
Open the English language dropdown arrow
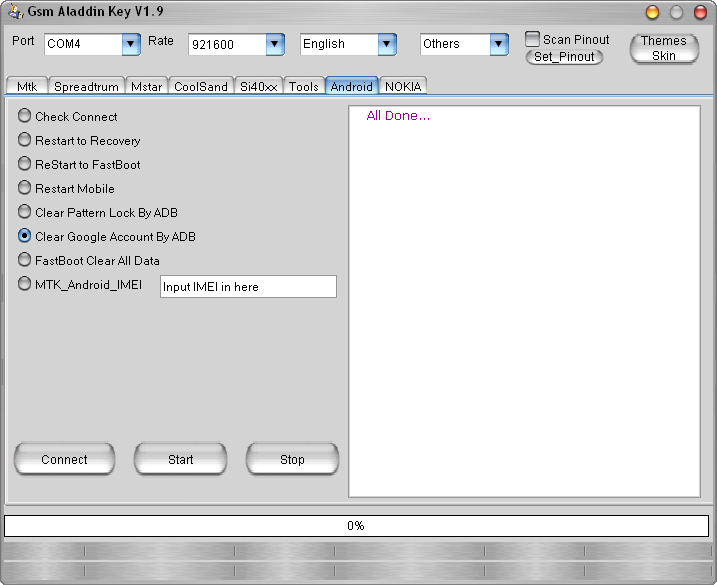pyautogui.click(x=387, y=44)
